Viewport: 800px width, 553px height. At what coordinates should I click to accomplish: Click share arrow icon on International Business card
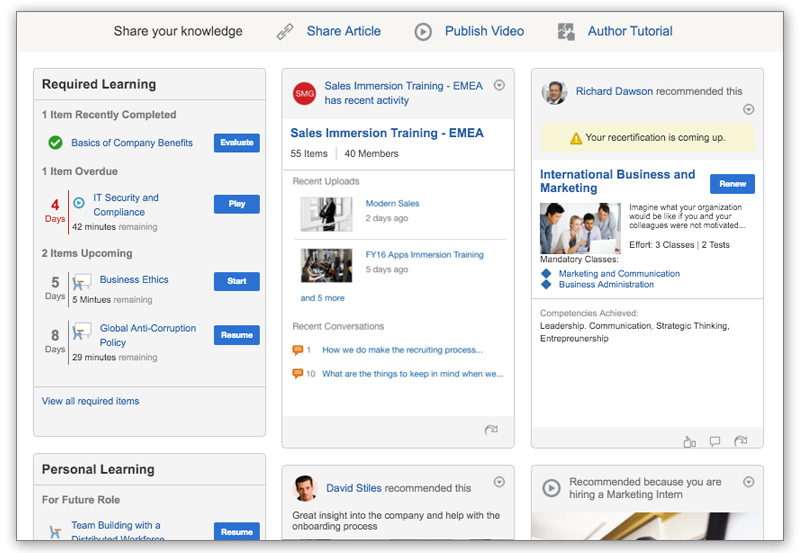pyautogui.click(x=740, y=441)
